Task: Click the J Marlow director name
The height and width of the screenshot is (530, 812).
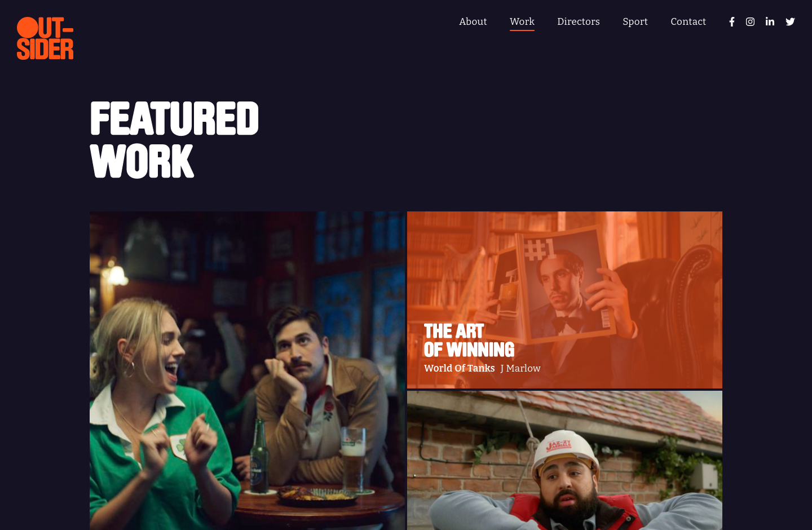Action: coord(520,368)
